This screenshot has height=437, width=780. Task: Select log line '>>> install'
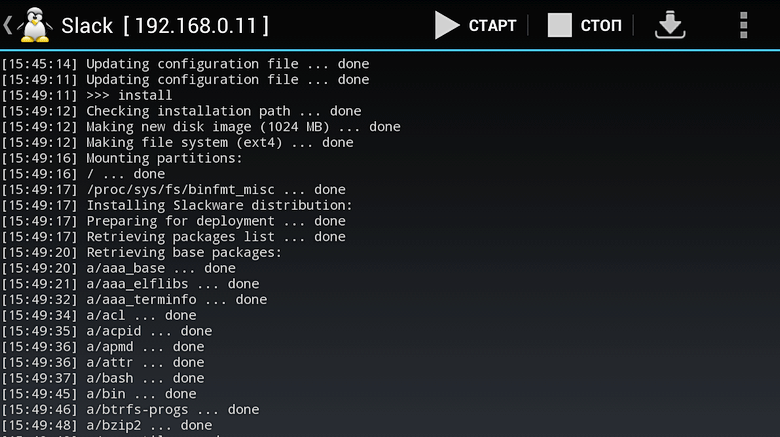click(x=87, y=95)
